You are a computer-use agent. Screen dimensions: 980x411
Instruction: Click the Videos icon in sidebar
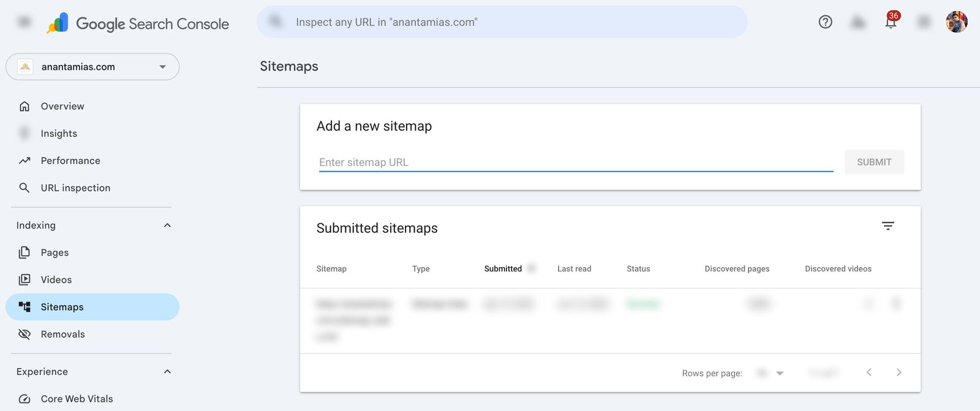24,279
